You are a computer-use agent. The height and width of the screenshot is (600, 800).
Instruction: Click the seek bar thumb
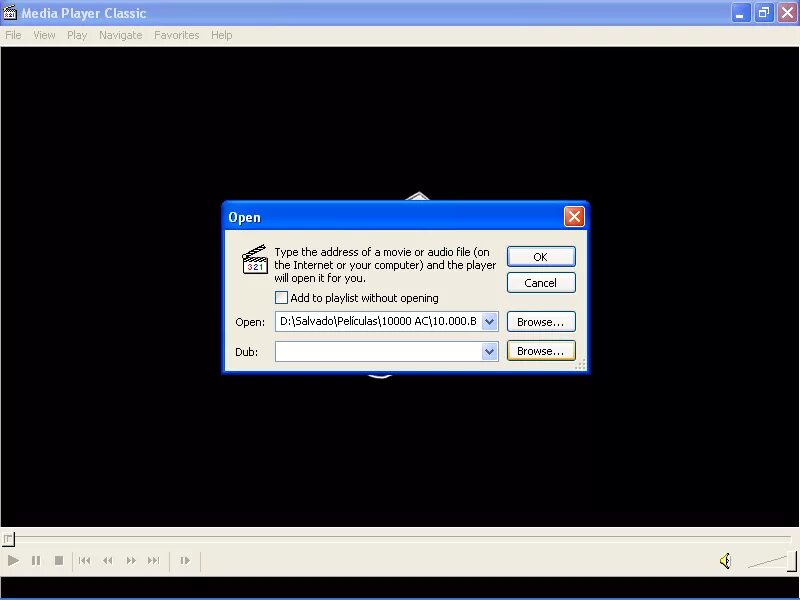coord(8,538)
